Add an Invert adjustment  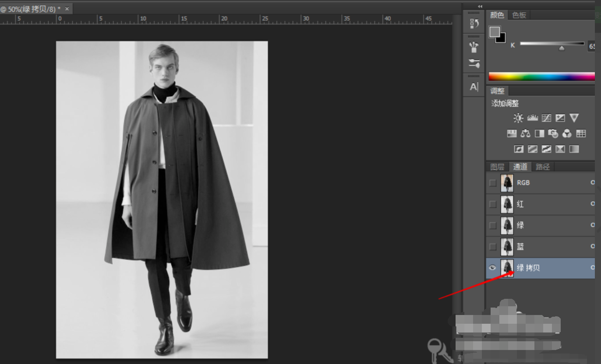(x=519, y=149)
